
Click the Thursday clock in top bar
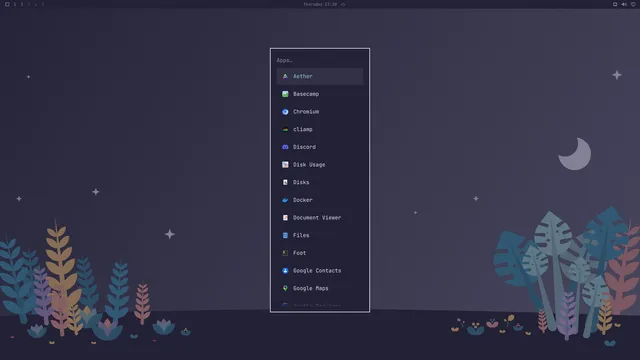pyautogui.click(x=320, y=4)
